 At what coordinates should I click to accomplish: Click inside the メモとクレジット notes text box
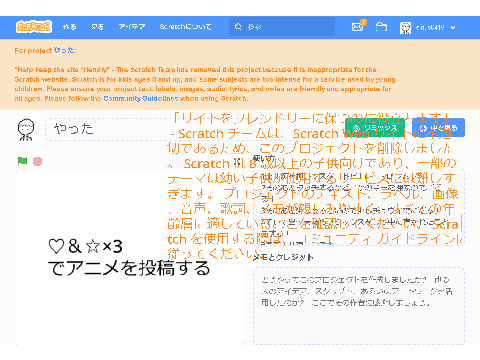tap(359, 306)
